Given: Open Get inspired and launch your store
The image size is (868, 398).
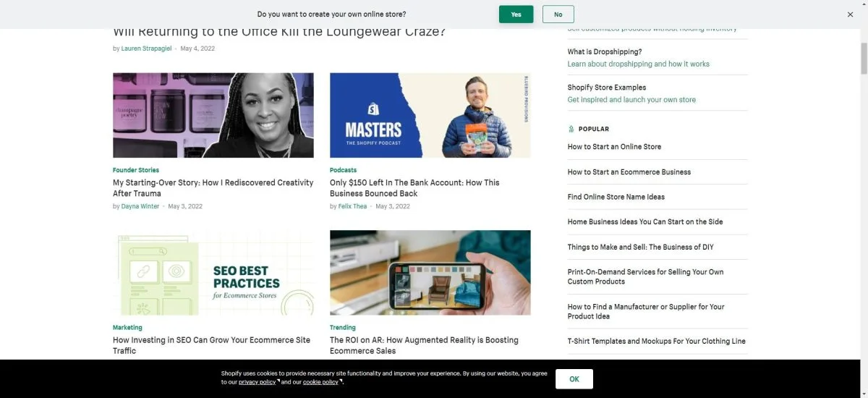Looking at the screenshot, I should (x=631, y=100).
